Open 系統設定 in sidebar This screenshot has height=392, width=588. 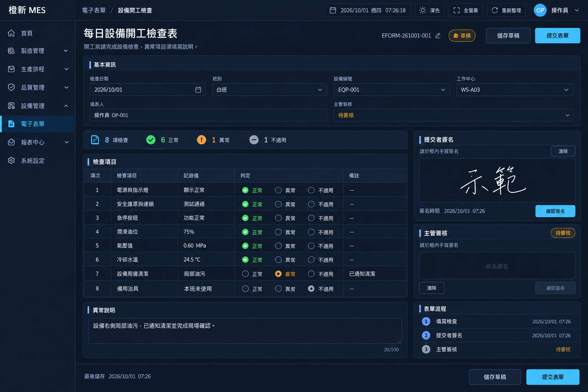click(x=37, y=160)
